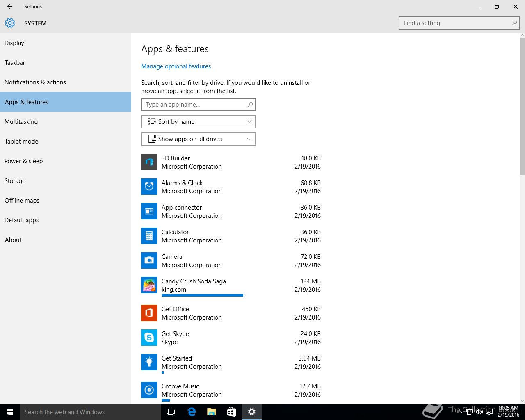Click the 124 MB size value
The width and height of the screenshot is (525, 420).
310,281
